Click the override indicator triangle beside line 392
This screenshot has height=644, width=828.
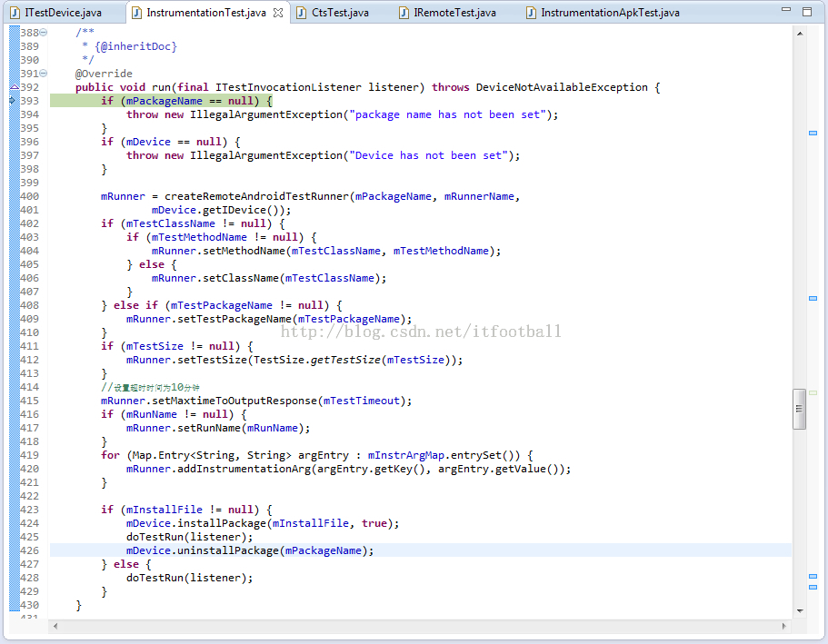pos(14,87)
